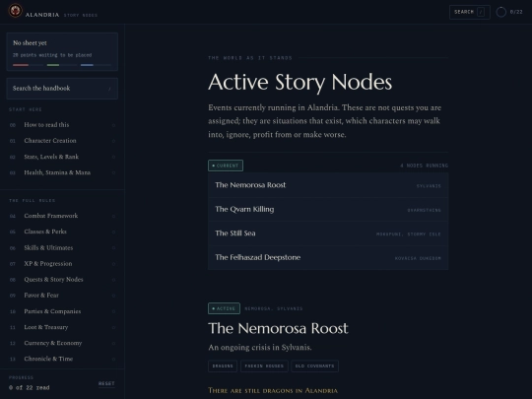Click the reading progress ring icon

(x=501, y=12)
